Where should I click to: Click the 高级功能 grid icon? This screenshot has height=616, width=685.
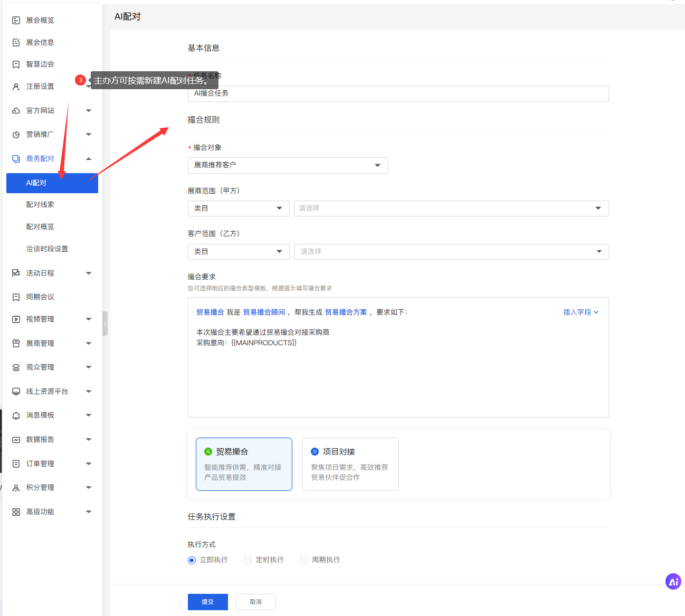click(16, 512)
